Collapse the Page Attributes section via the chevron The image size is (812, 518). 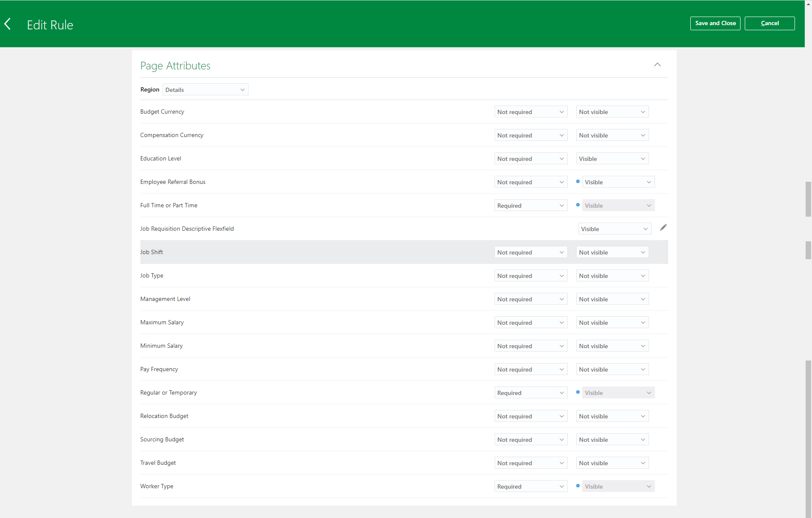pos(657,65)
